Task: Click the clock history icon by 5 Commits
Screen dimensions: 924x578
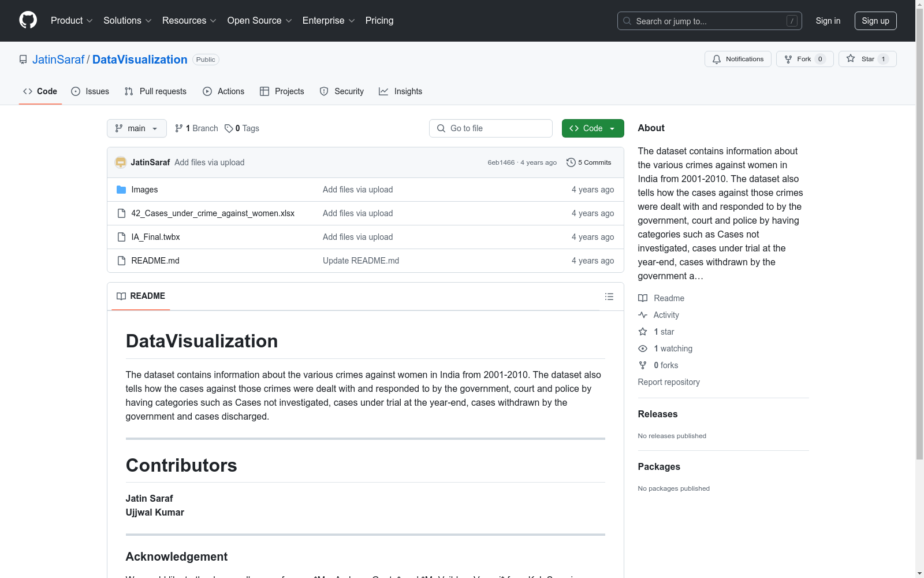Action: (x=571, y=162)
